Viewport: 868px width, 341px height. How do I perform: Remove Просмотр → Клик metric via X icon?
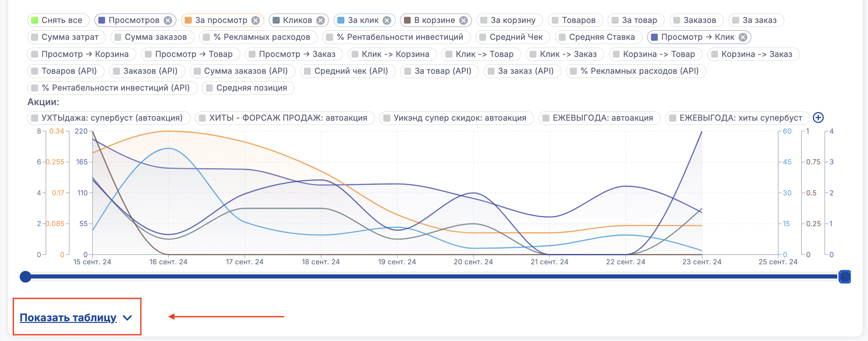743,38
